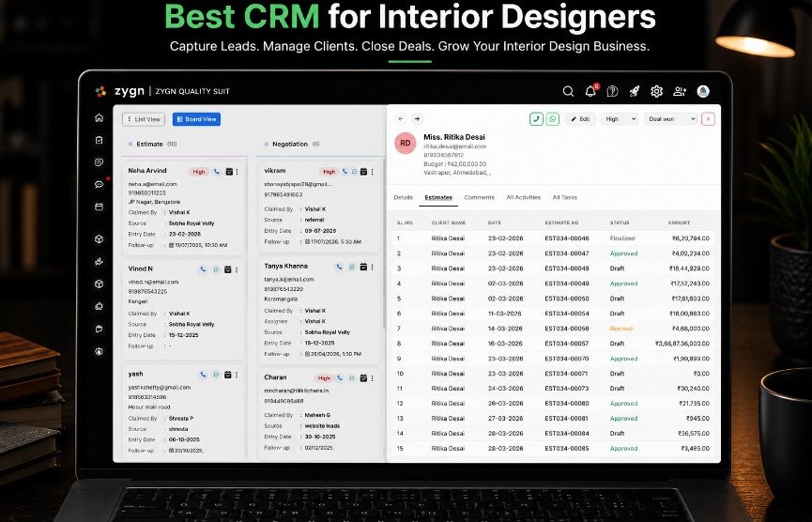Click WhatsApp icon on vikram card
812x522 pixels.
point(354,172)
